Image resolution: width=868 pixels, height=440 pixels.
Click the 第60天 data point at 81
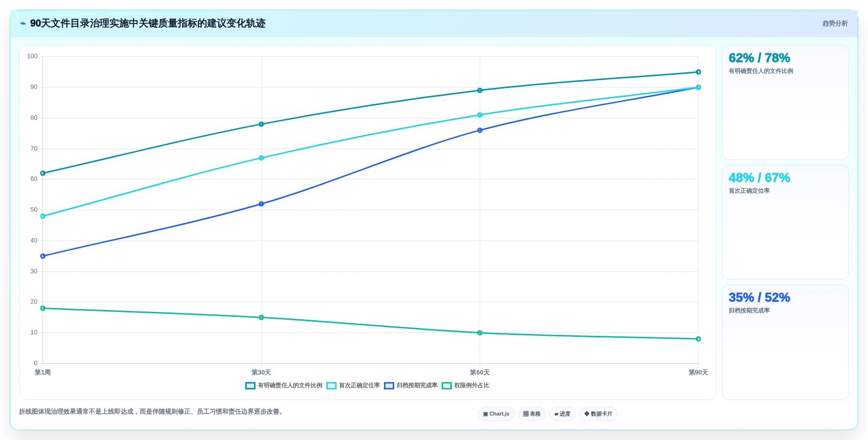480,115
